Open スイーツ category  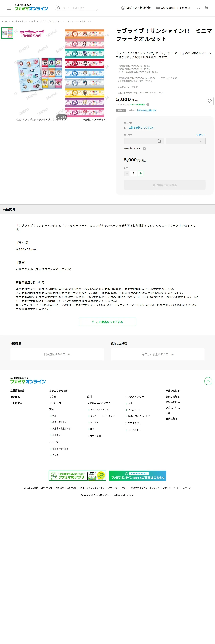pos(54,442)
